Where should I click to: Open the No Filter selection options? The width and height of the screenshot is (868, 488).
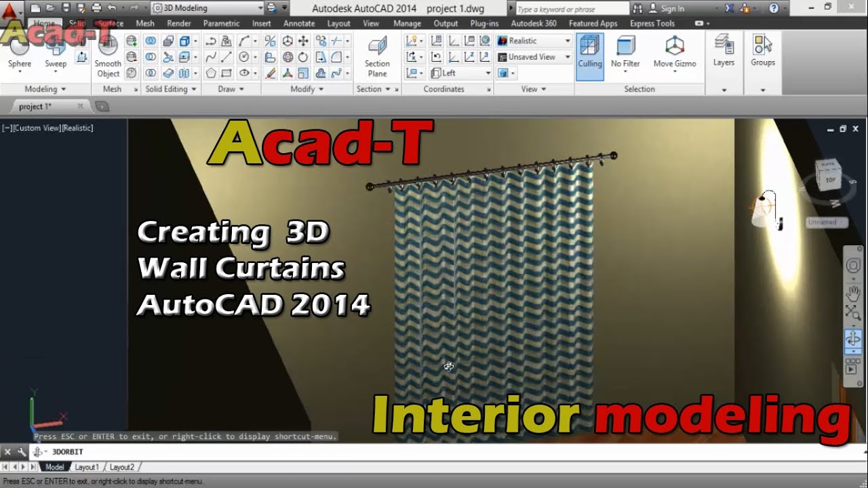coord(625,54)
